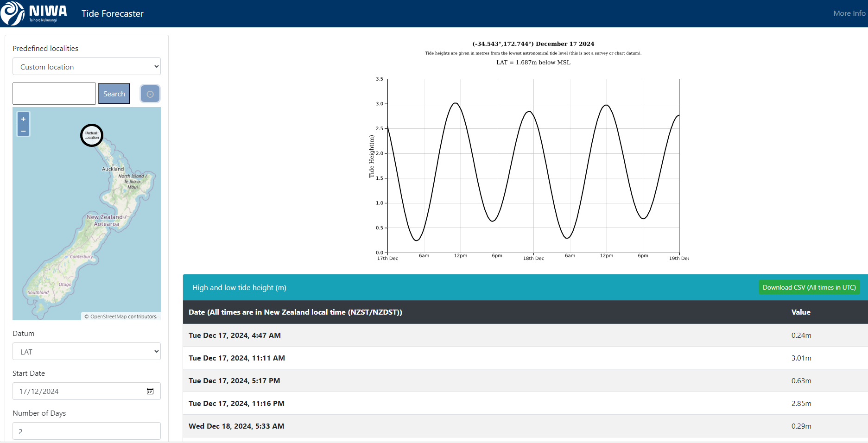Click the 3.01m tide value
The image size is (868, 443).
click(801, 358)
